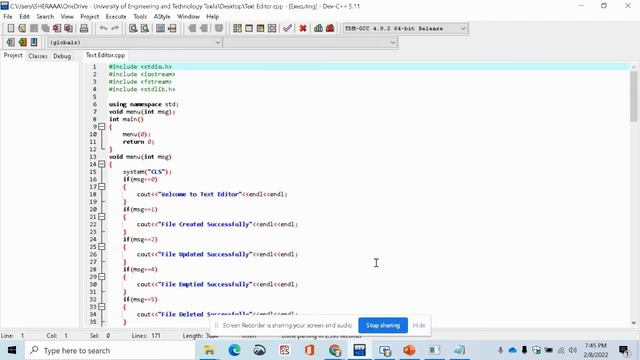The width and height of the screenshot is (640, 360).
Task: Click the delete profiling information icon
Action: [x=330, y=28]
